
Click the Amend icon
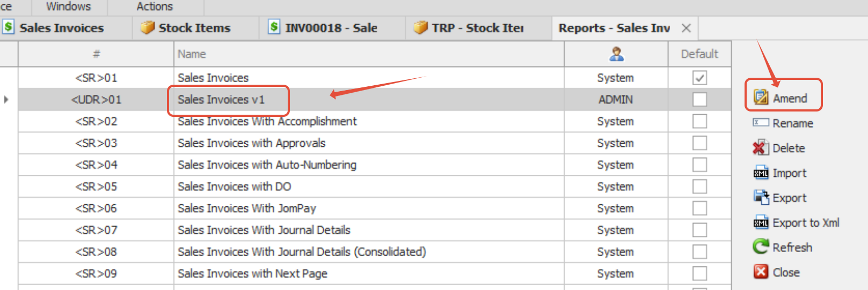point(761,98)
